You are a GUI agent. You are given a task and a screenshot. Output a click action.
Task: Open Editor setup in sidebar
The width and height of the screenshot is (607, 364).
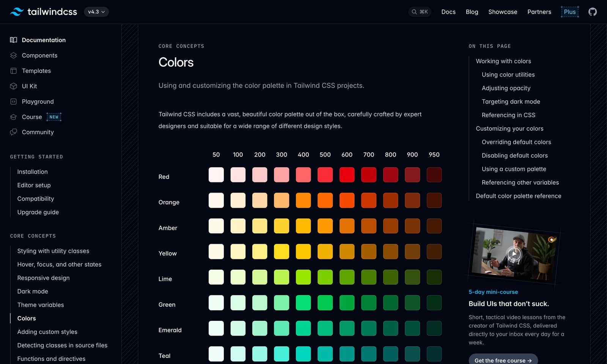(x=34, y=185)
